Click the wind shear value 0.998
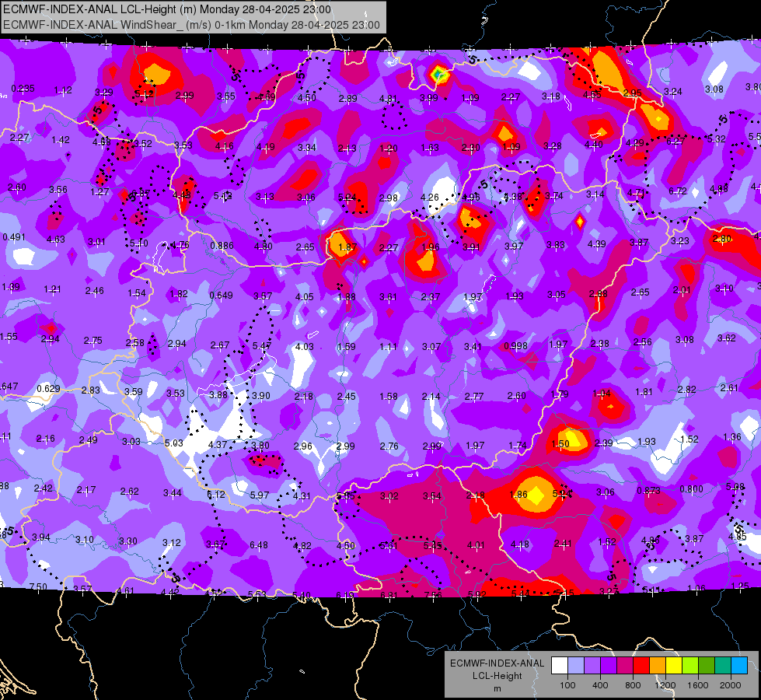The image size is (761, 700). 515,346
